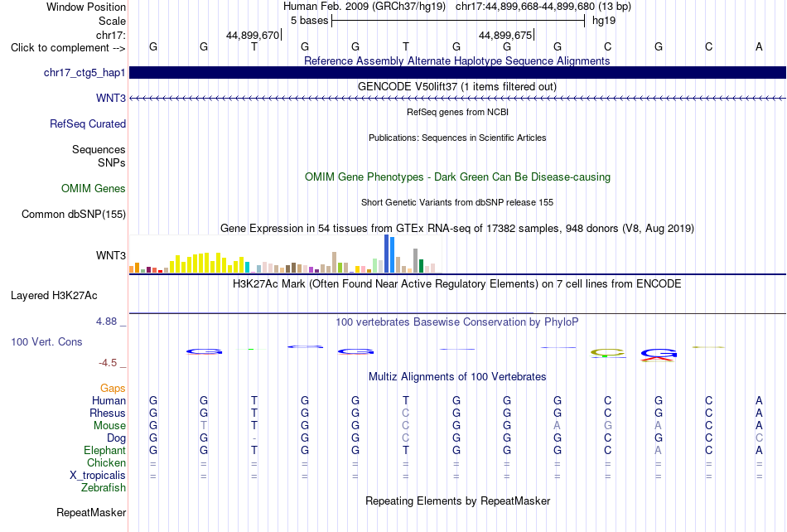This screenshot has width=787, height=532.
Task: Select the dark blue chr17_ctg5_hap1 alignment bar
Action: pos(457,72)
